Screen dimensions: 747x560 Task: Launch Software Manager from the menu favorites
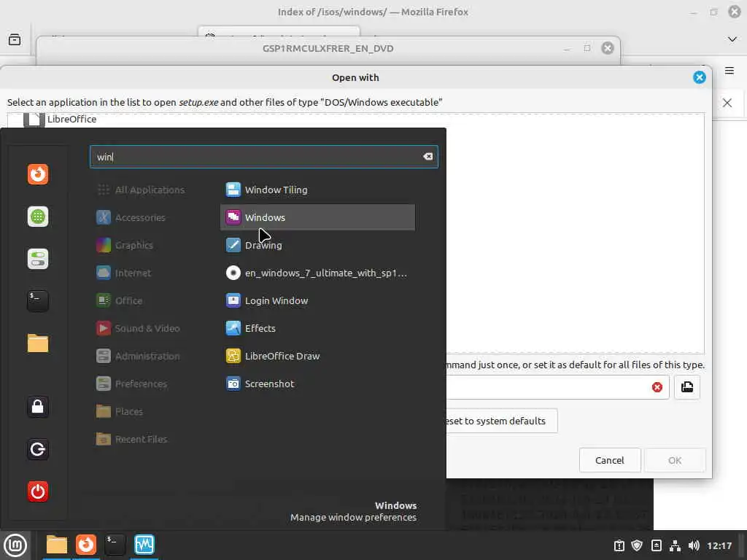38,217
